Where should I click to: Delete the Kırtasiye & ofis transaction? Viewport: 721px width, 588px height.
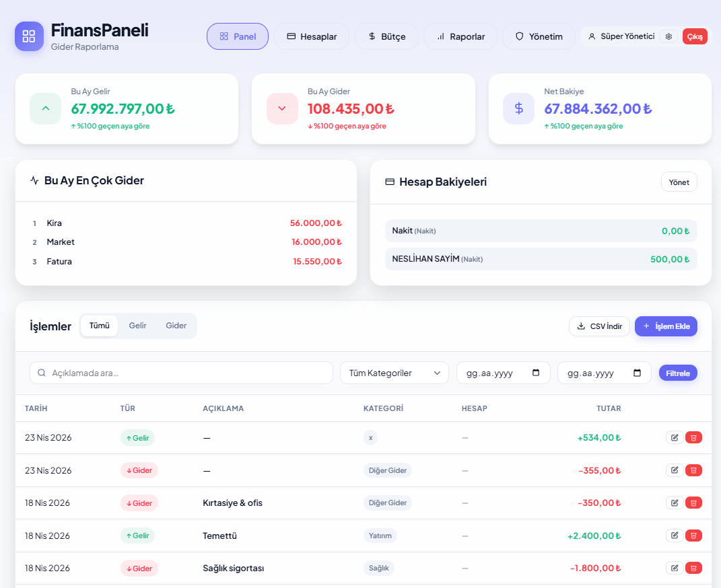coord(693,503)
